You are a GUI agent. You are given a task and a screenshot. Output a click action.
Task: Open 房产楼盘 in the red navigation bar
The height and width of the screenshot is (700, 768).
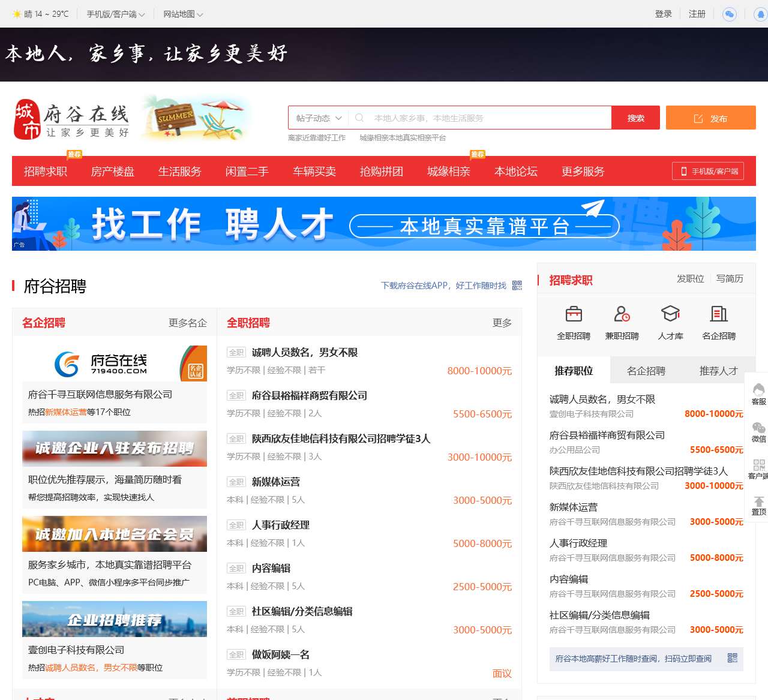[112, 171]
